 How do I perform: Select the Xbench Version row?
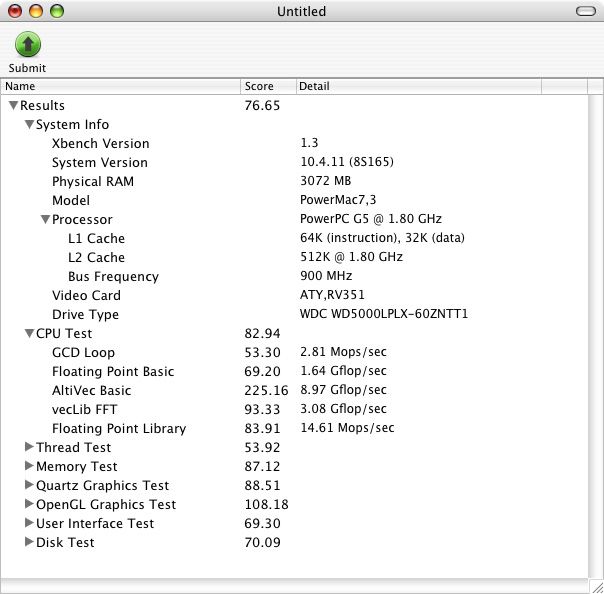(295, 143)
